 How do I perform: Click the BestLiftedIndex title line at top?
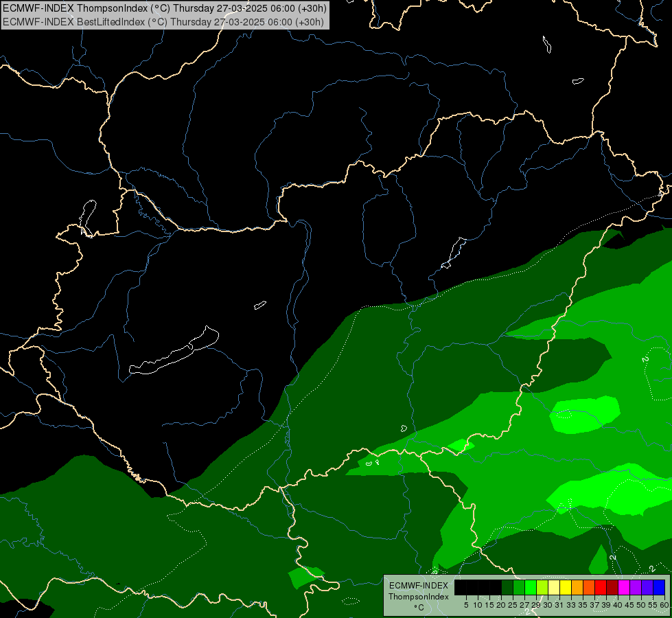(163, 22)
